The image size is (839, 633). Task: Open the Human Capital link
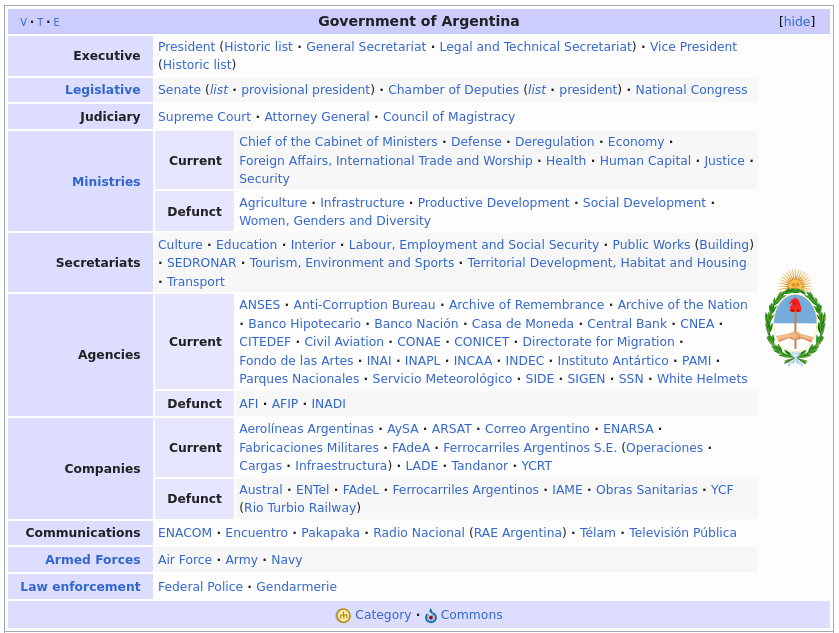coord(645,161)
